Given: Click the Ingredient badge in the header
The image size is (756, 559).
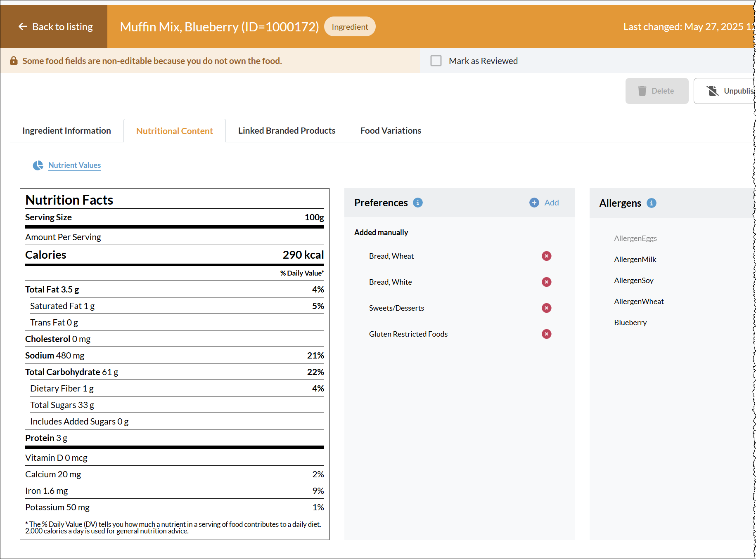Looking at the screenshot, I should point(349,26).
